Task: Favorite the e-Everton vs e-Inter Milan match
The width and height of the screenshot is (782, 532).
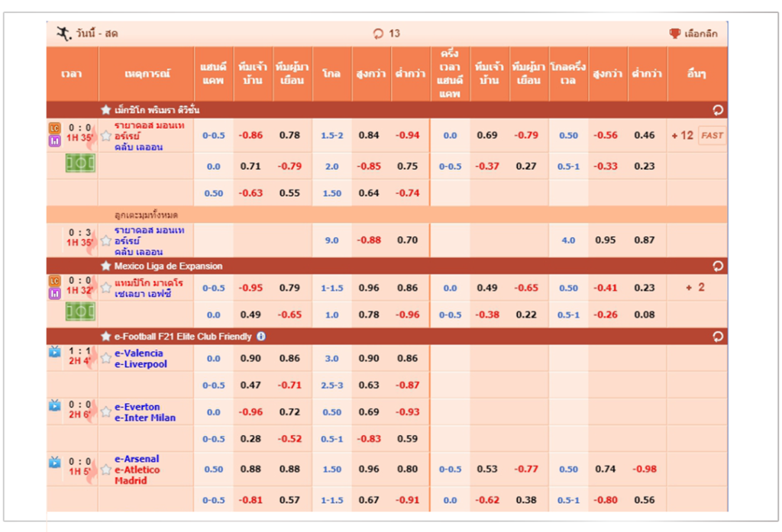Action: point(105,412)
